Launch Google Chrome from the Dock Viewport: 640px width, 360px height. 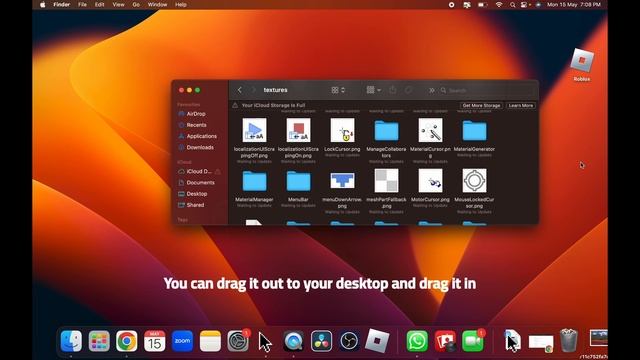[x=127, y=341]
